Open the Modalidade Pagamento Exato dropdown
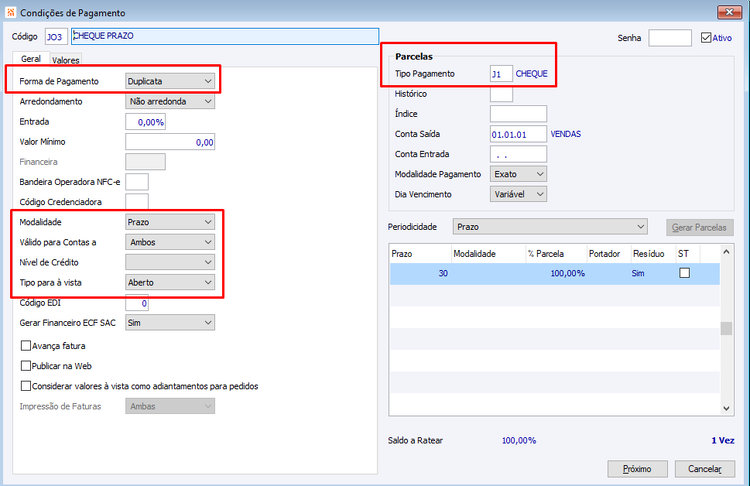Viewport: 750px width, 486px height. (x=518, y=174)
